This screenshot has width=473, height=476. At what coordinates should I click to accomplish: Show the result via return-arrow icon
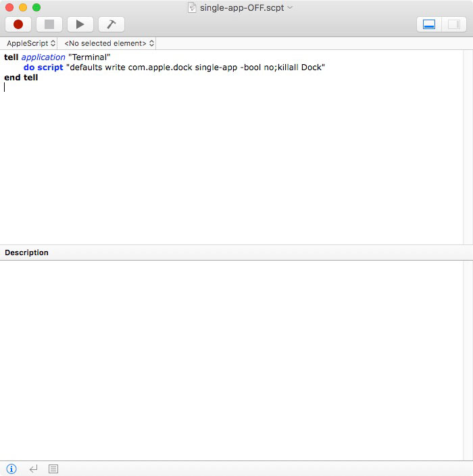point(33,469)
